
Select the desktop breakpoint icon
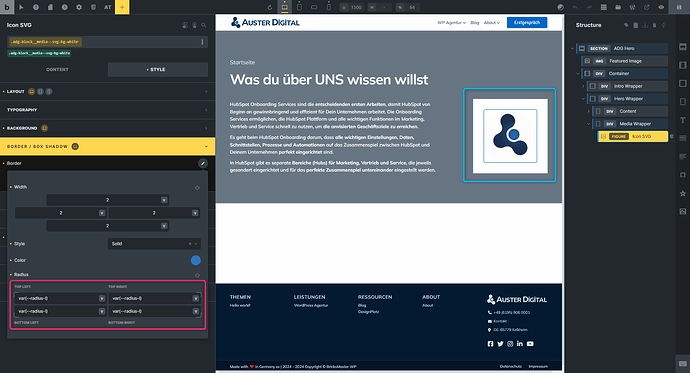coord(285,7)
